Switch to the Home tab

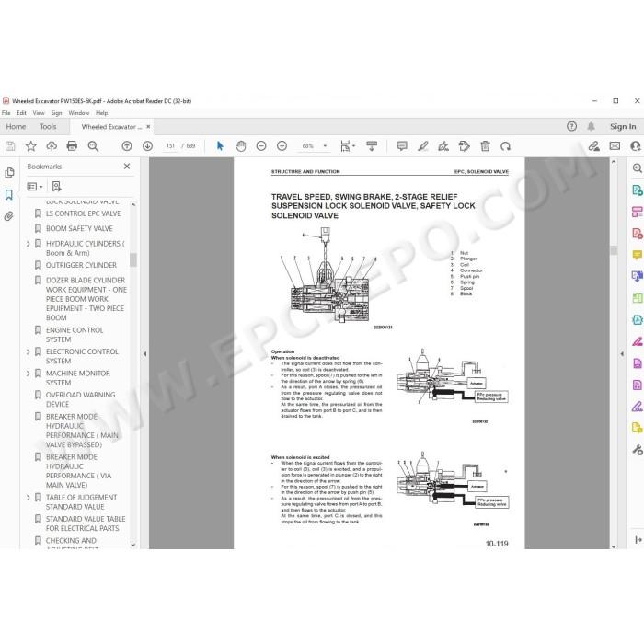[x=16, y=127]
